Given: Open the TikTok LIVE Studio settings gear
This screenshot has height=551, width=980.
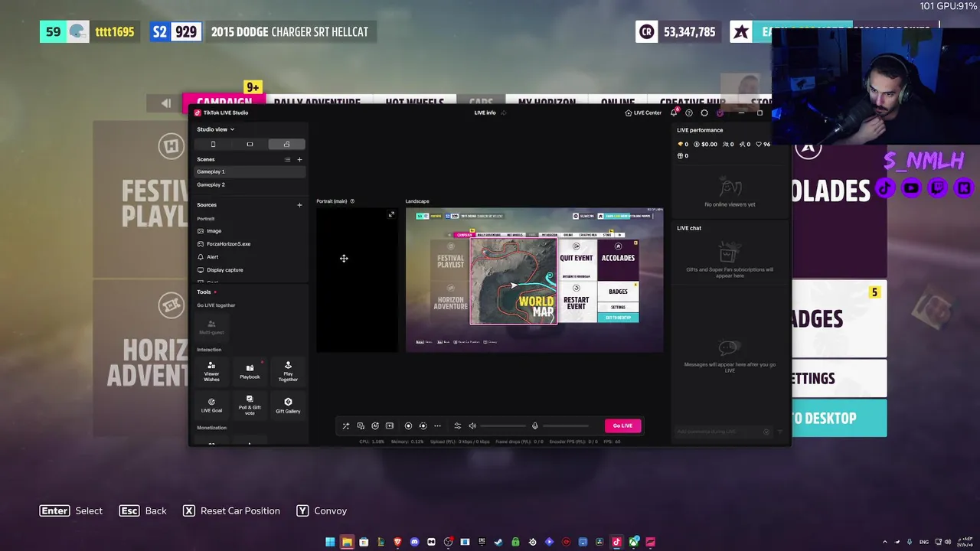Looking at the screenshot, I should (704, 112).
